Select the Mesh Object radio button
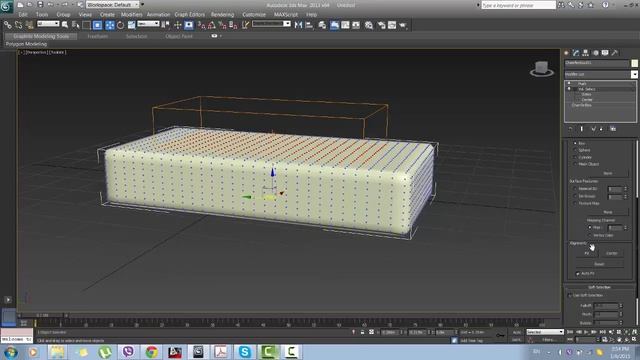Viewport: 640px width, 360px height. click(575, 164)
